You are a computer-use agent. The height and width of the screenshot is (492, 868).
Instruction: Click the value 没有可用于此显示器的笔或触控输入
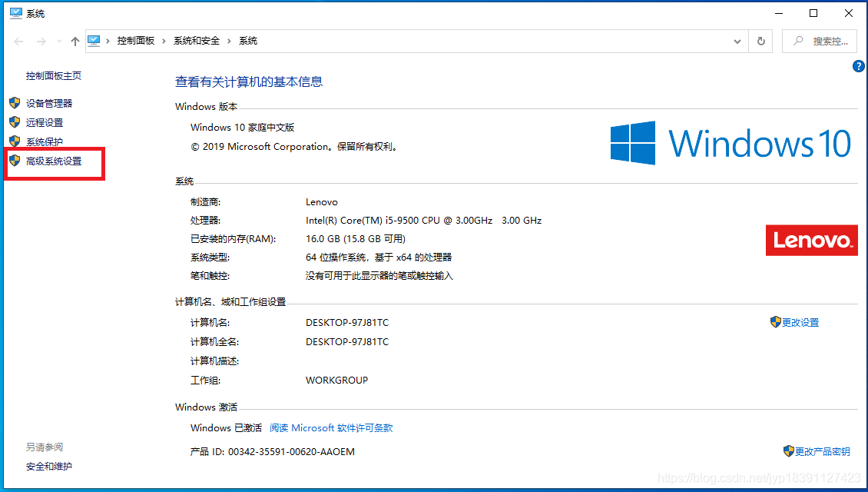pyautogui.click(x=379, y=276)
